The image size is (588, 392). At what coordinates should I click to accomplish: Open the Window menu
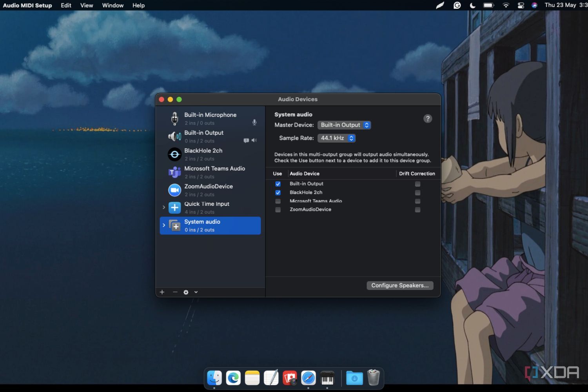[113, 5]
